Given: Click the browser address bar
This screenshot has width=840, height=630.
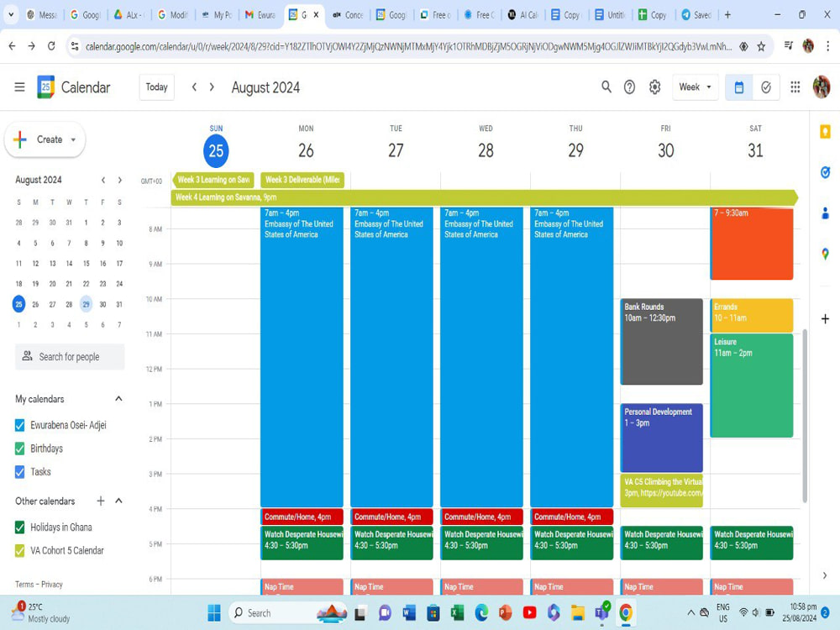Looking at the screenshot, I should pyautogui.click(x=408, y=46).
